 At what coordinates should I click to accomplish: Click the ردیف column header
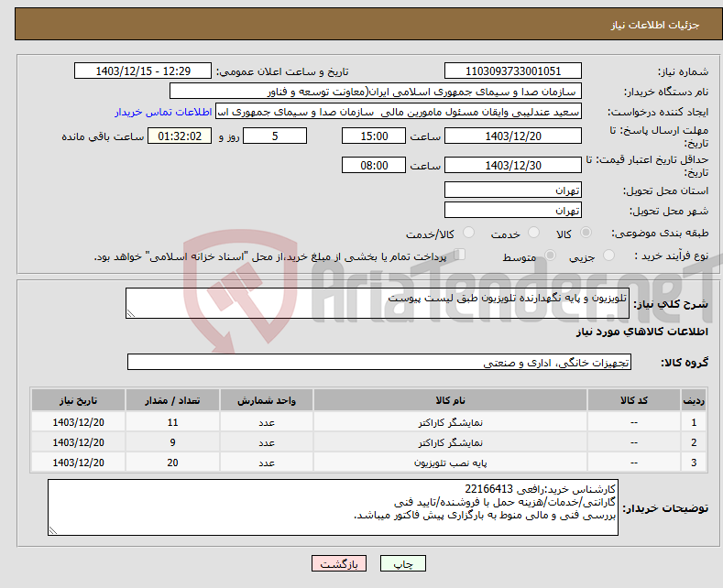[x=694, y=400]
